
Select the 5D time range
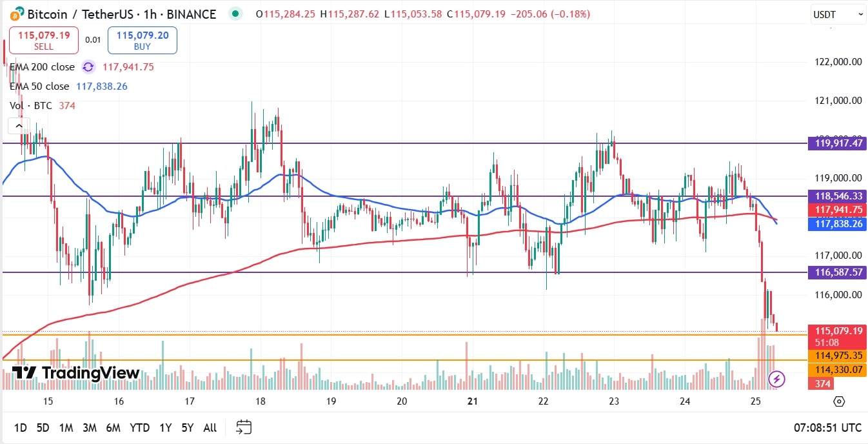point(43,427)
